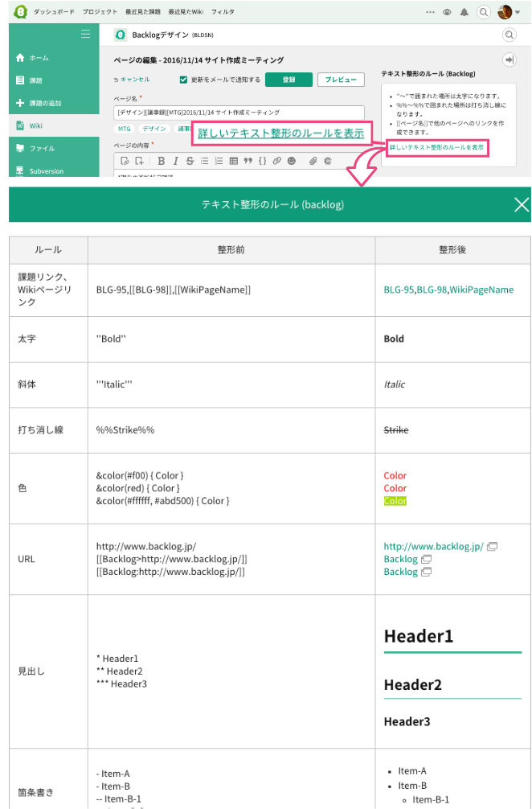Viewport: 532px width, 809px height.
Task: Click the 打ち消し線 rule cell
Action: click(x=48, y=430)
